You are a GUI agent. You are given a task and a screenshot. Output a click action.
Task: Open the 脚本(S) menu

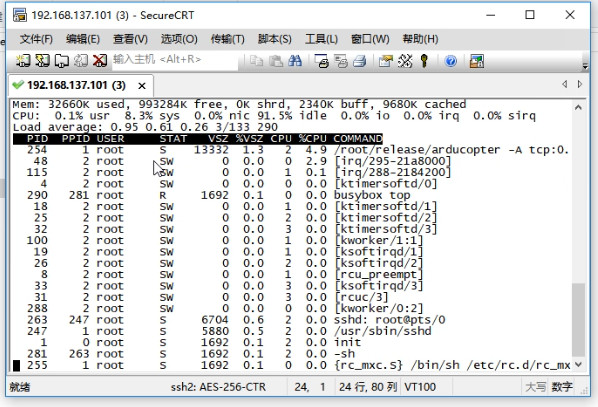pyautogui.click(x=275, y=39)
